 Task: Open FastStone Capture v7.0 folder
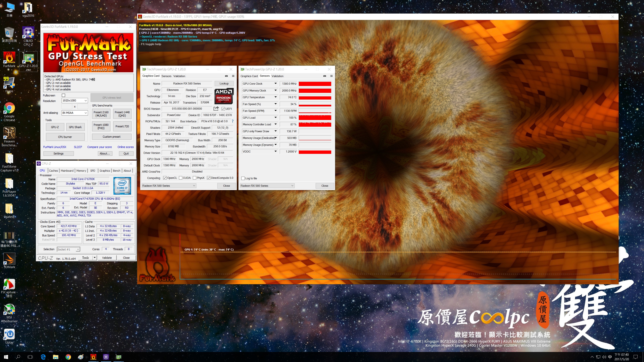point(9,162)
